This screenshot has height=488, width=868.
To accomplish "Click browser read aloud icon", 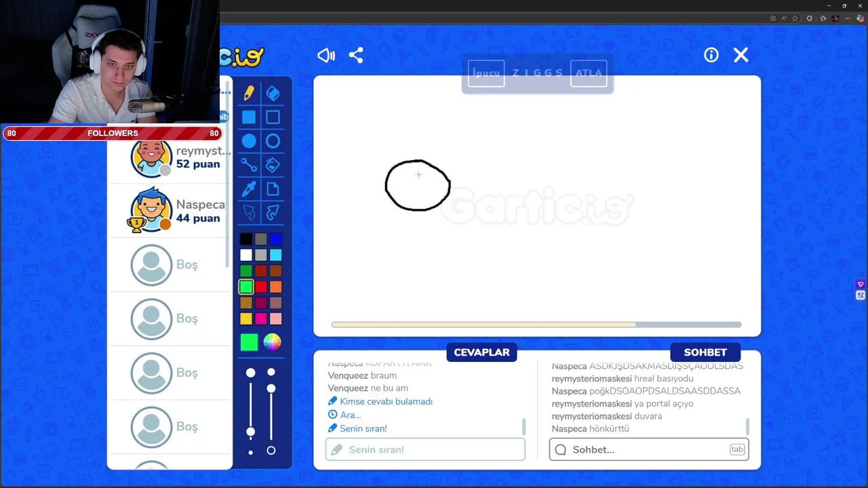I will 785,18.
